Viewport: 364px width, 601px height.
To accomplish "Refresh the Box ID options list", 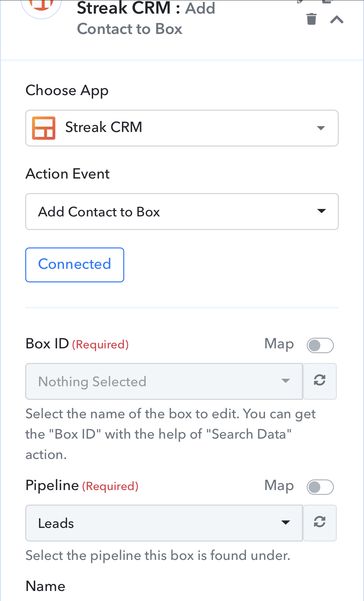I will [320, 381].
